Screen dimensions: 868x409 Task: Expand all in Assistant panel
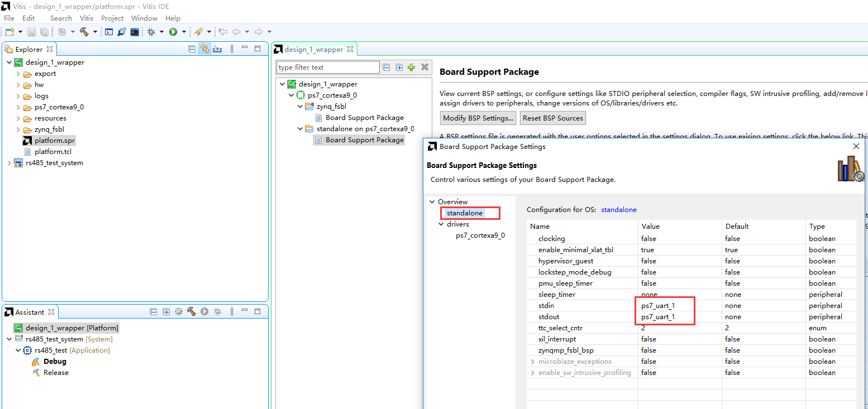pos(166,312)
